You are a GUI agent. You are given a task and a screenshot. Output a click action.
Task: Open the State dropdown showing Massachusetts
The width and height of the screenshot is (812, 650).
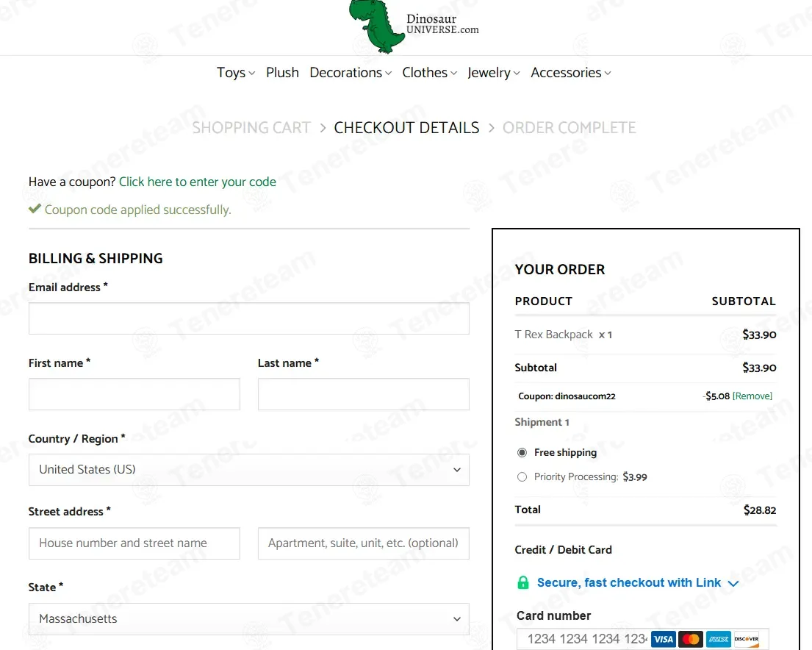point(249,619)
